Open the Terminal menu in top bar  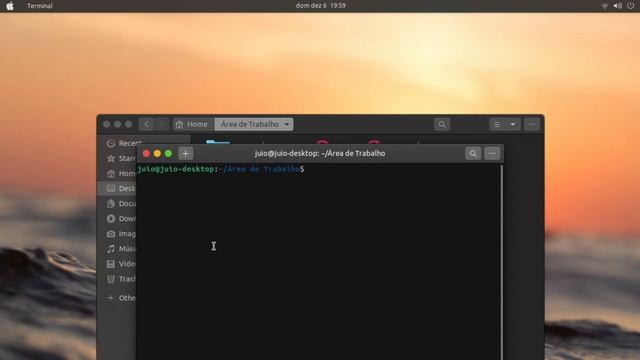tap(40, 6)
